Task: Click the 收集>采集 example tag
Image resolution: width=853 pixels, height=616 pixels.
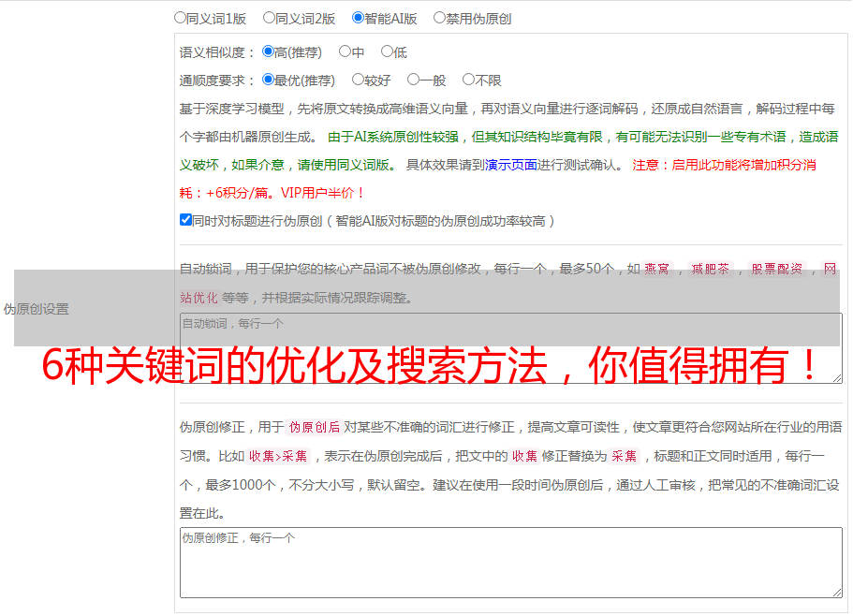Action: coord(278,456)
